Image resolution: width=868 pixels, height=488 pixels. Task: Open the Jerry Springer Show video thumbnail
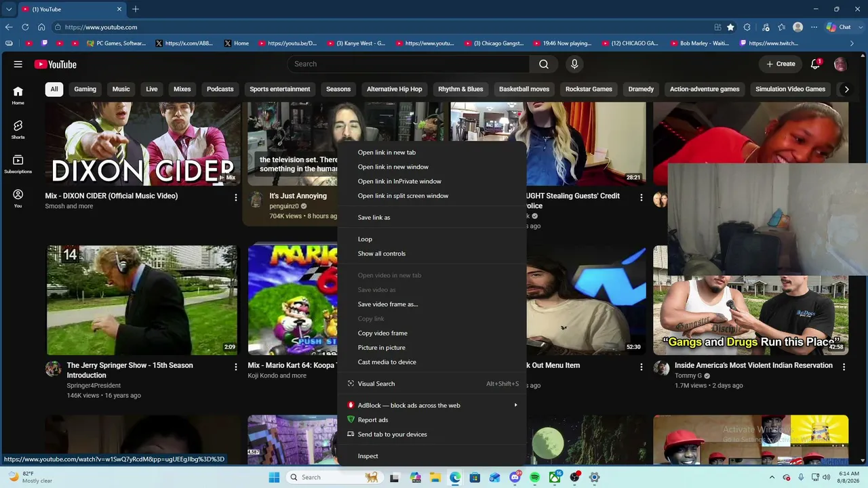[x=142, y=300]
